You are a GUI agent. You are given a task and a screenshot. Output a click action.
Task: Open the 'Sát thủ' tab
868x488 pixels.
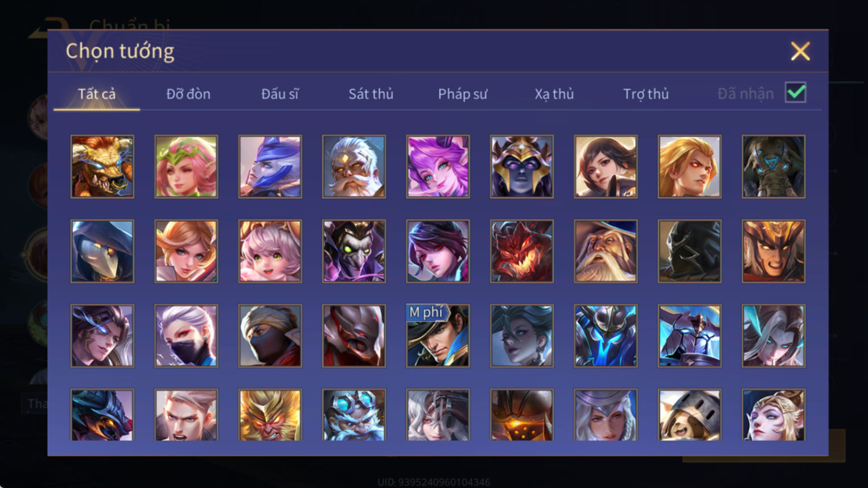click(x=371, y=94)
